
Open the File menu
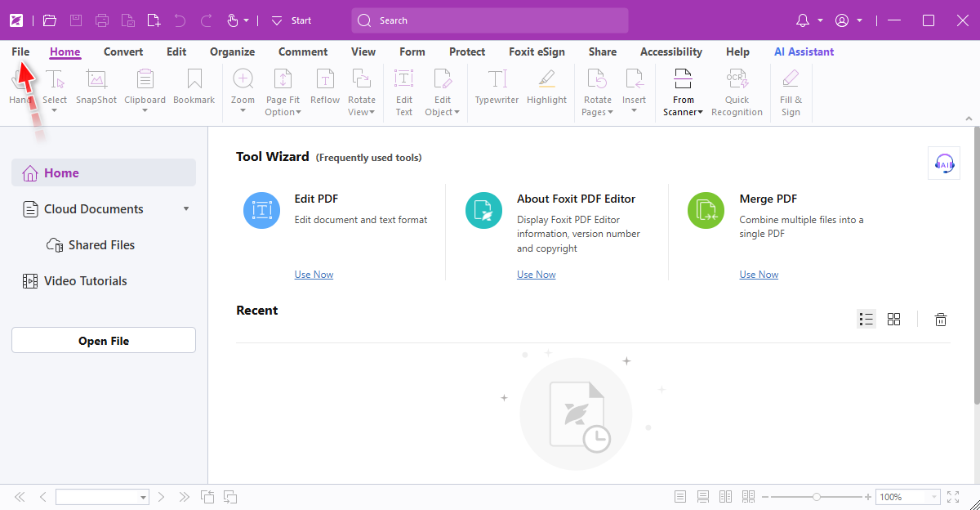[20, 51]
